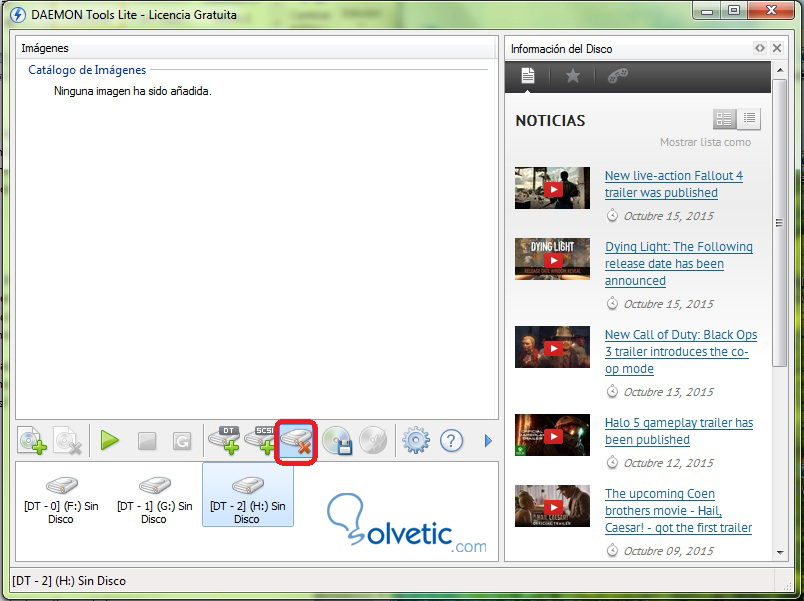804x601 pixels.
Task: Minimize the DAEMON Tools Lite window
Action: pyautogui.click(x=707, y=11)
